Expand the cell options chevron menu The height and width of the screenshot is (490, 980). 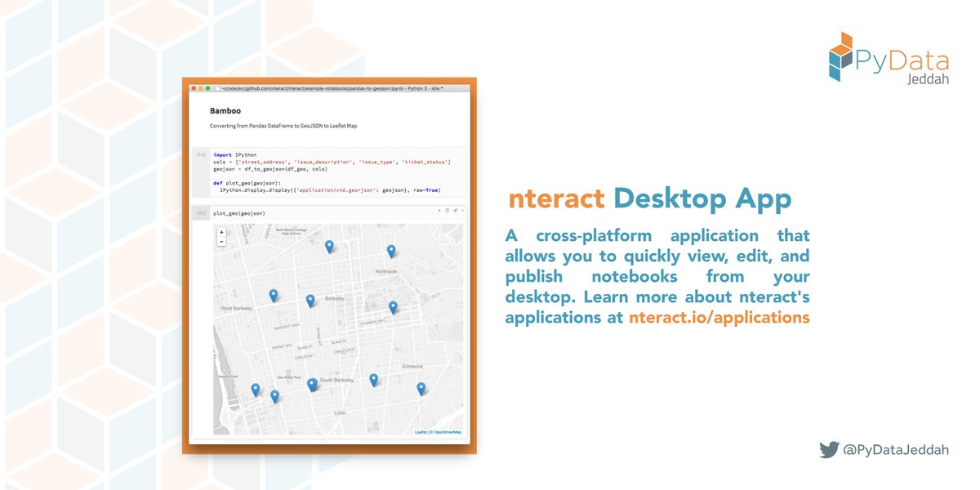pyautogui.click(x=463, y=211)
